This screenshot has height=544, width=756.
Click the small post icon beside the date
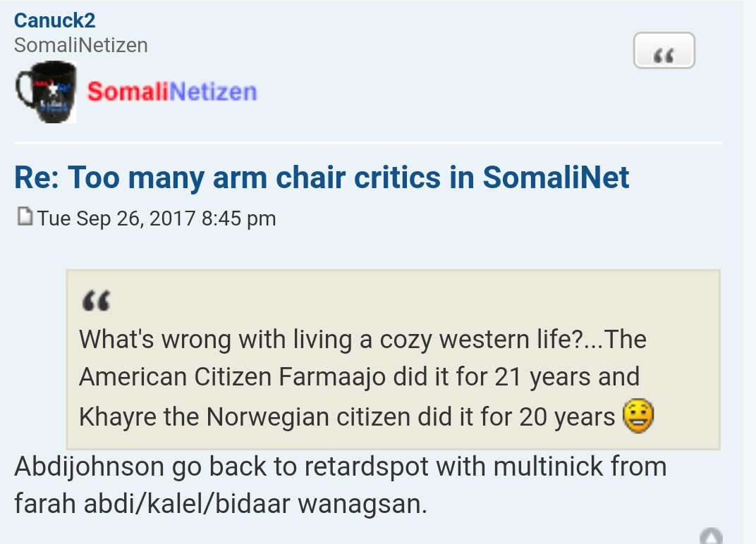tap(24, 216)
